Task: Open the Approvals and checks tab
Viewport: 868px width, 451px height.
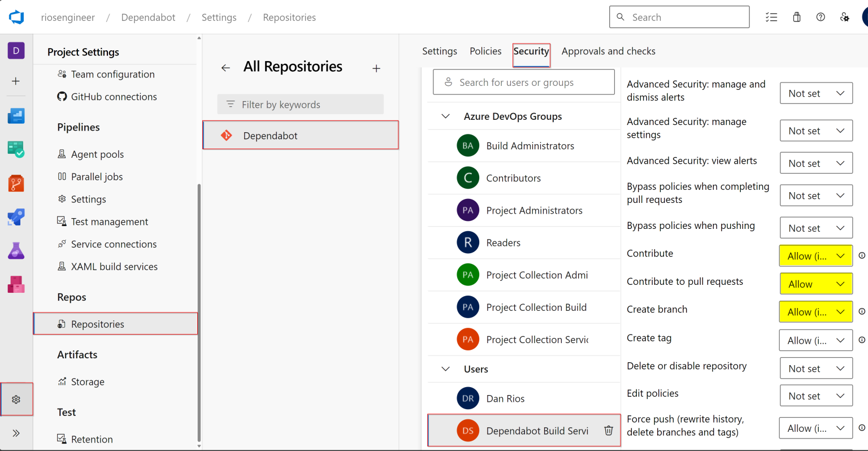Action: [608, 51]
